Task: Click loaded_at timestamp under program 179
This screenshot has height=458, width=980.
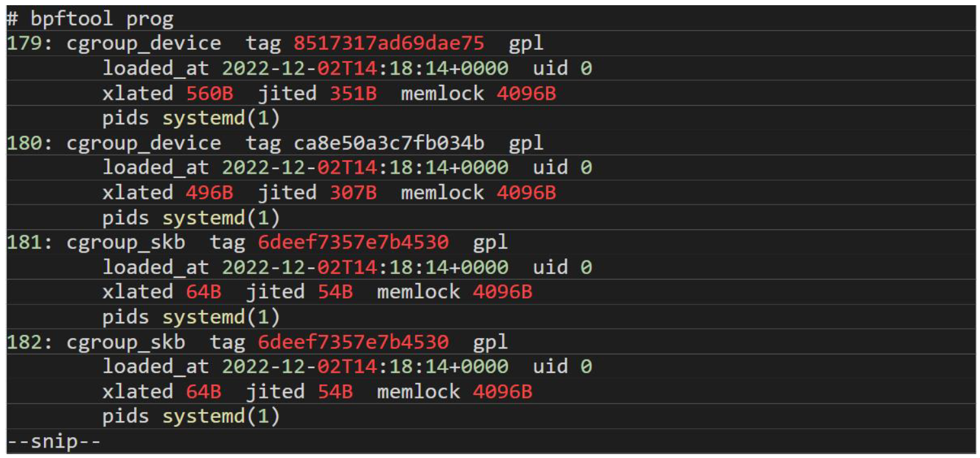Action: click(365, 69)
